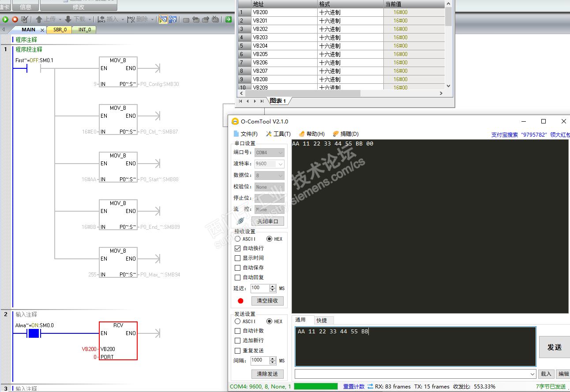Click the Insert (插入) toolbar icon
Image resolution: width=570 pixels, height=392 pixels.
pos(101,19)
